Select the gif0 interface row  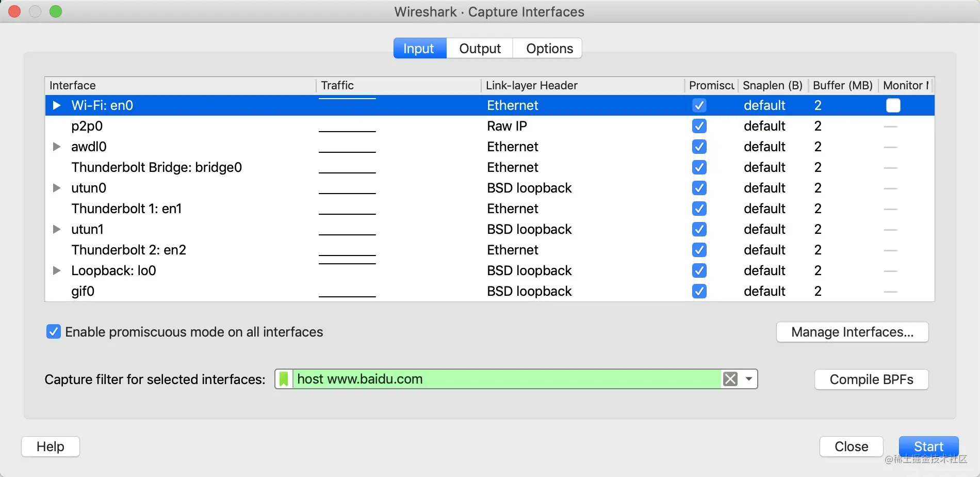pos(490,291)
